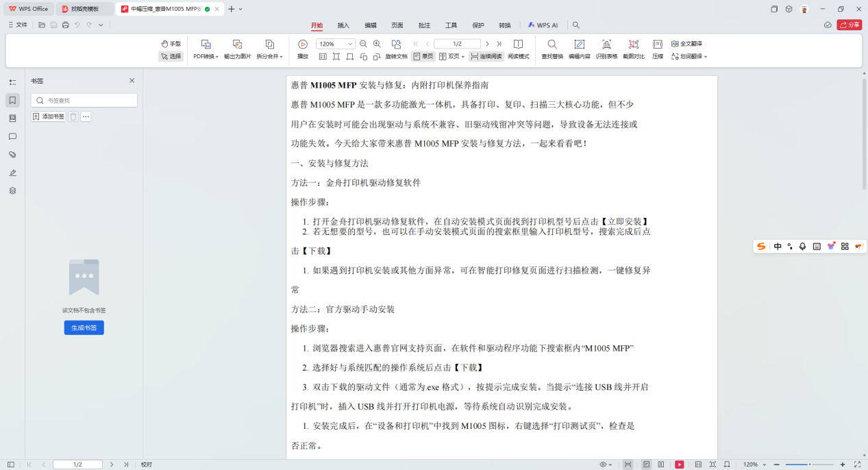Click Generate Bookmarks (生成书签) button
Viewport: 868px width, 470px height.
click(84, 327)
